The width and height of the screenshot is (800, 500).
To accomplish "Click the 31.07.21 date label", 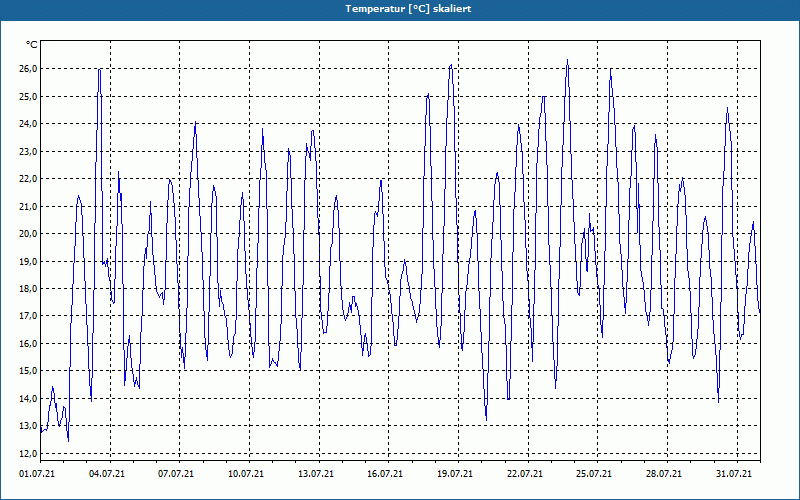I will tap(734, 474).
